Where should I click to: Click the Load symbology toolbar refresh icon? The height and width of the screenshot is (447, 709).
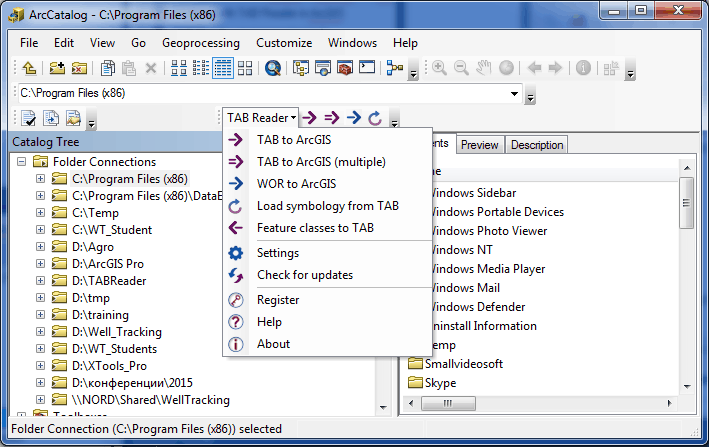pyautogui.click(x=375, y=118)
